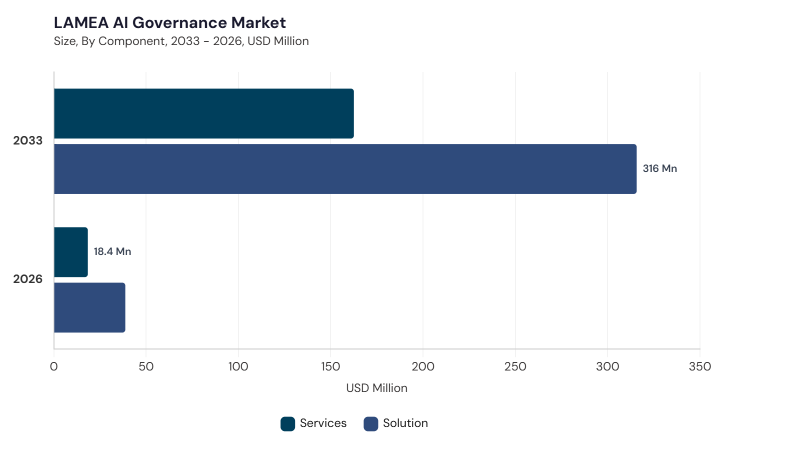Click the 150 axis tick label
This screenshot has height=450, width=800.
click(x=331, y=366)
